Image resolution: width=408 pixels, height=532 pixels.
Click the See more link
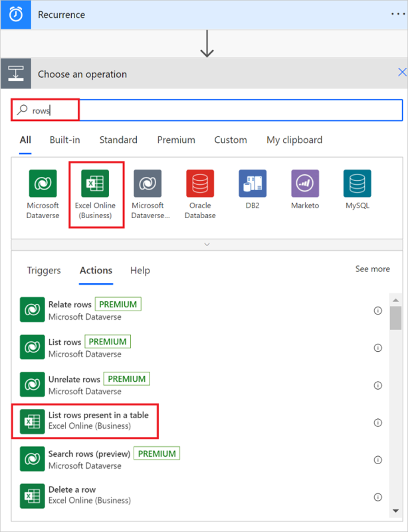pos(372,269)
